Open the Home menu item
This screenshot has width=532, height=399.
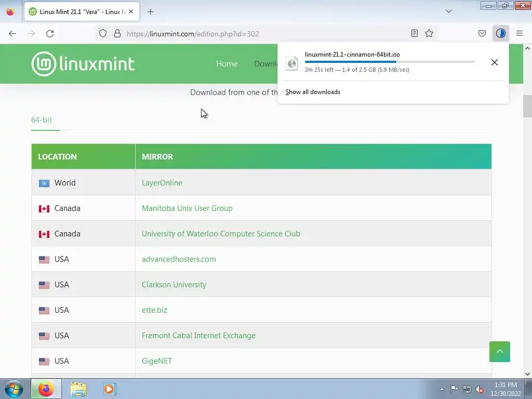click(x=227, y=64)
